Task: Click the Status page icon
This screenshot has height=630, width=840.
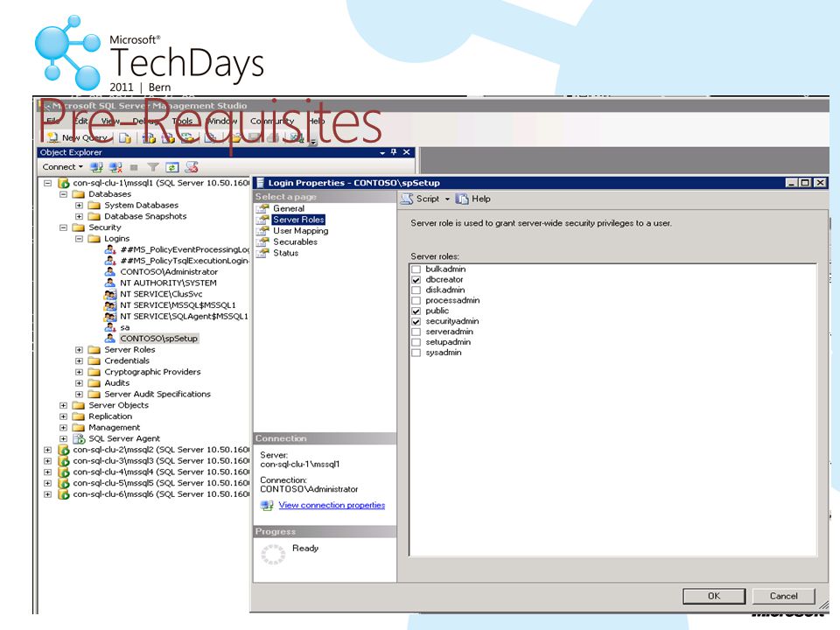Action: click(x=262, y=253)
